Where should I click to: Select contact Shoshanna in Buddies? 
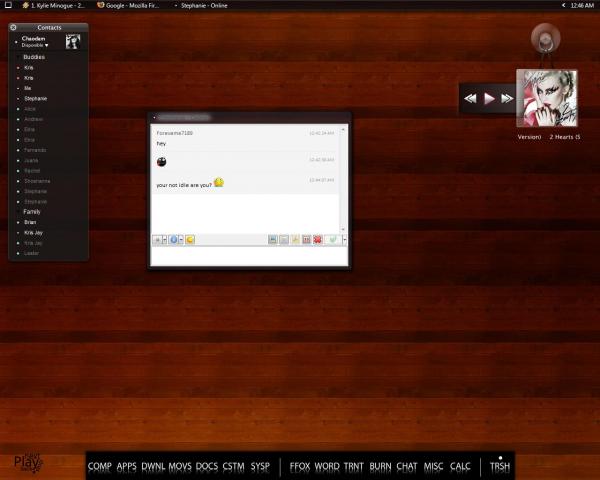click(x=37, y=181)
